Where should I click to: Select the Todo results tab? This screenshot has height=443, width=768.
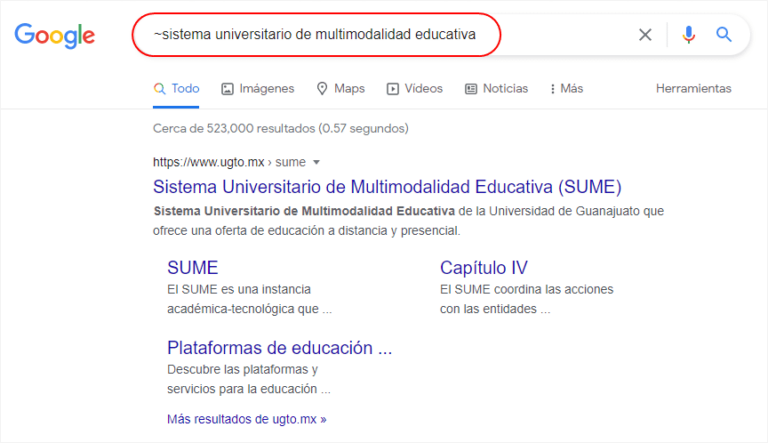pos(176,89)
